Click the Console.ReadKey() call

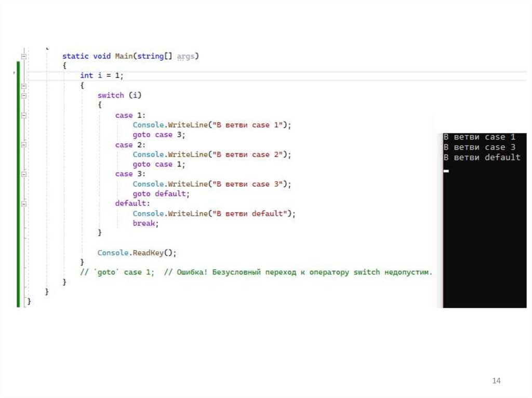point(137,253)
